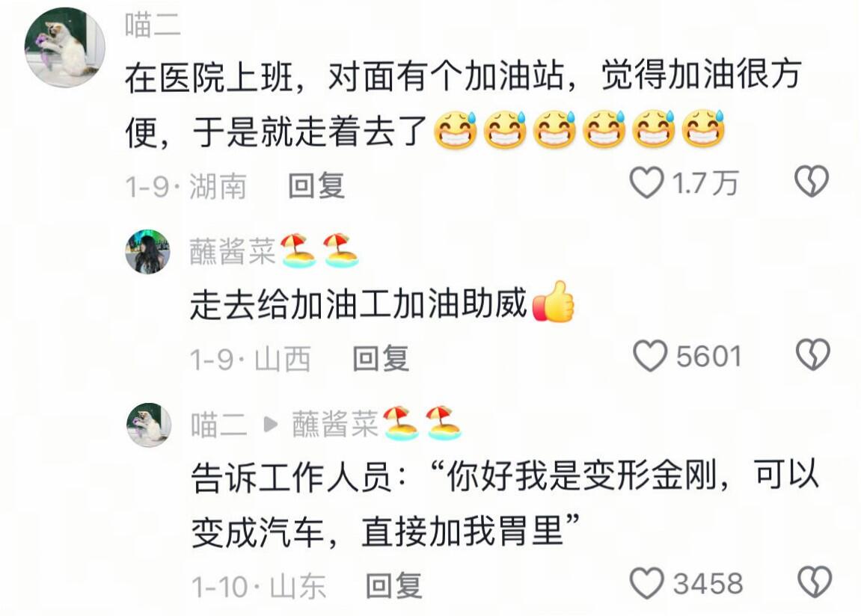Reply to the 湖南 comment via 回复
The image size is (861, 616).
point(316,185)
